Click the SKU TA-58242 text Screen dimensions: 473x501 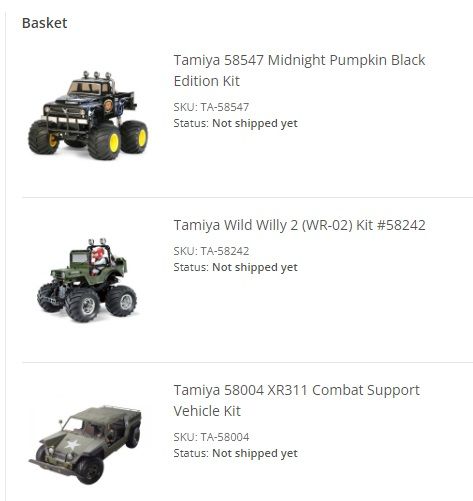[211, 251]
